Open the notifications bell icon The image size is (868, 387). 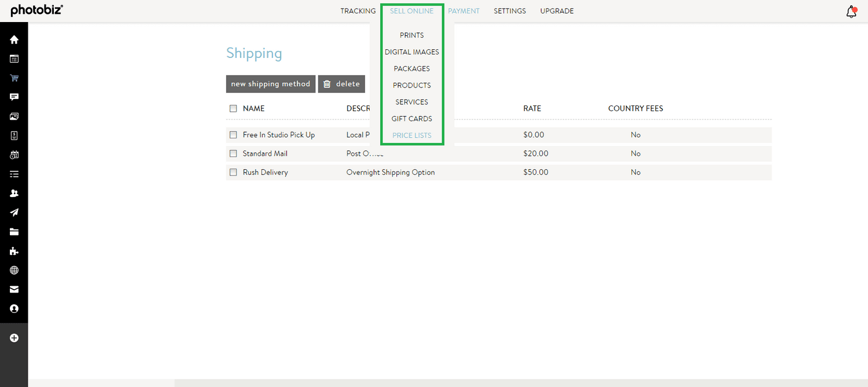tap(851, 12)
